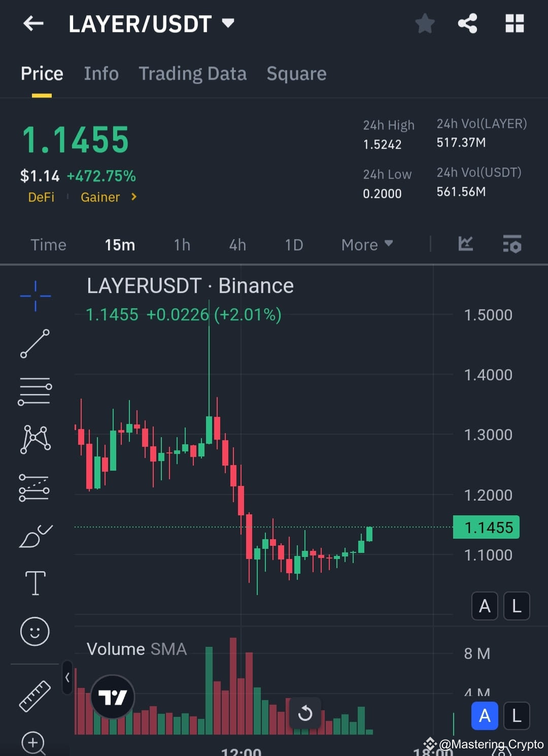548x756 pixels.
Task: Open the Square tab
Action: 296,74
